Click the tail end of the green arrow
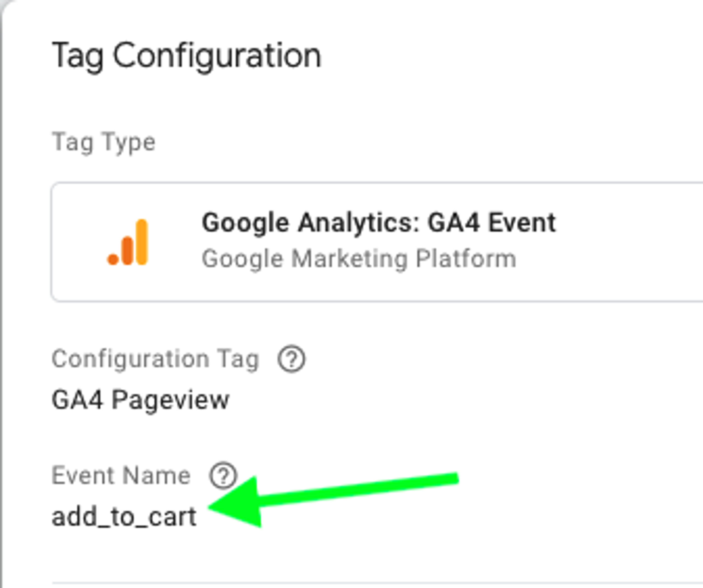This screenshot has width=703, height=588. click(454, 478)
